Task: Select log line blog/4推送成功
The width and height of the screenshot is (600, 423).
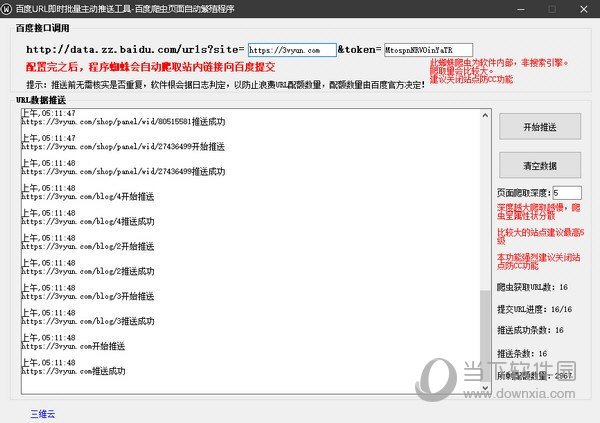Action: 88,221
